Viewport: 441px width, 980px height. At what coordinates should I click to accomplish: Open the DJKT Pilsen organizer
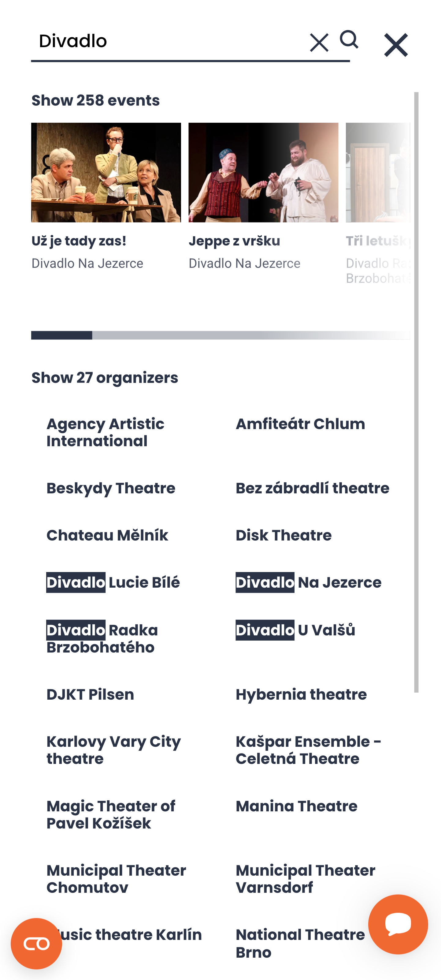pyautogui.click(x=90, y=694)
